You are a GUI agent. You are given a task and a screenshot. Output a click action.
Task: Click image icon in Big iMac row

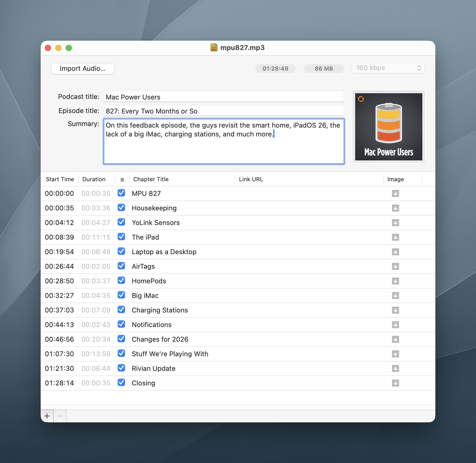[x=395, y=296]
